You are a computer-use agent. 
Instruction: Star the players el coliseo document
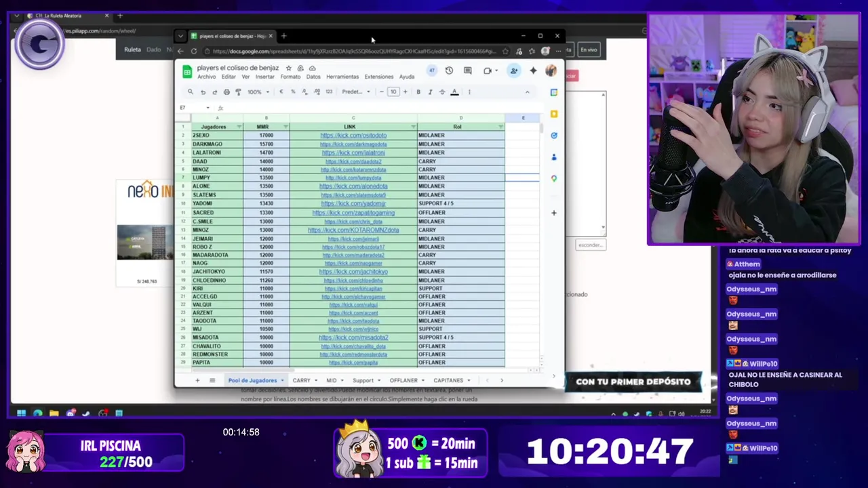288,68
